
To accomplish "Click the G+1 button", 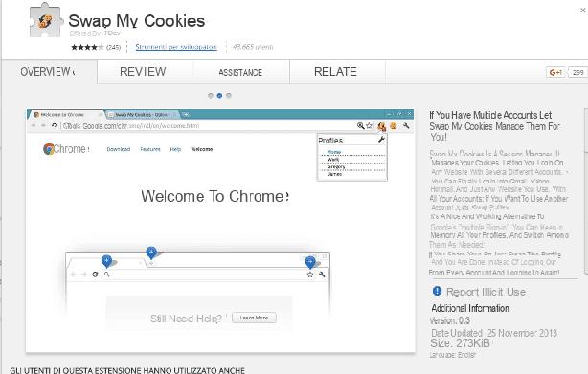I will click(555, 73).
